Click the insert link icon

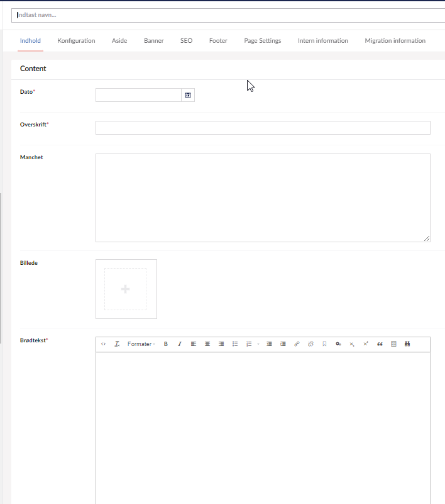point(297,344)
